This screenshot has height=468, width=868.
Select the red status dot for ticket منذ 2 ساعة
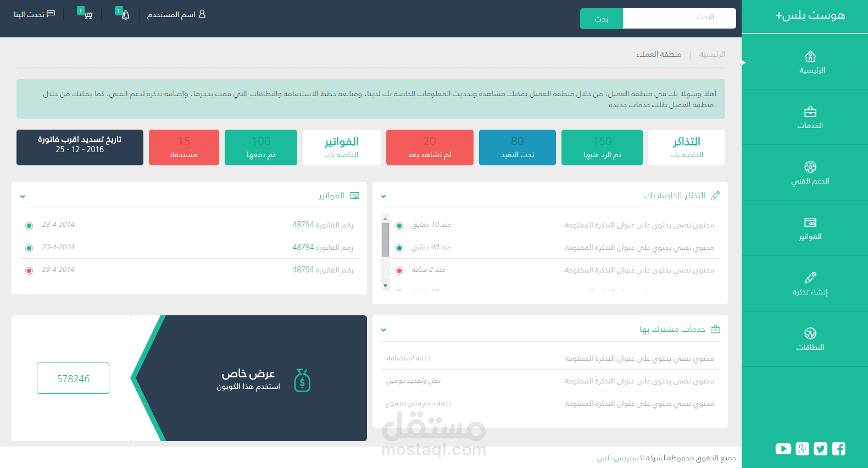[x=399, y=271]
